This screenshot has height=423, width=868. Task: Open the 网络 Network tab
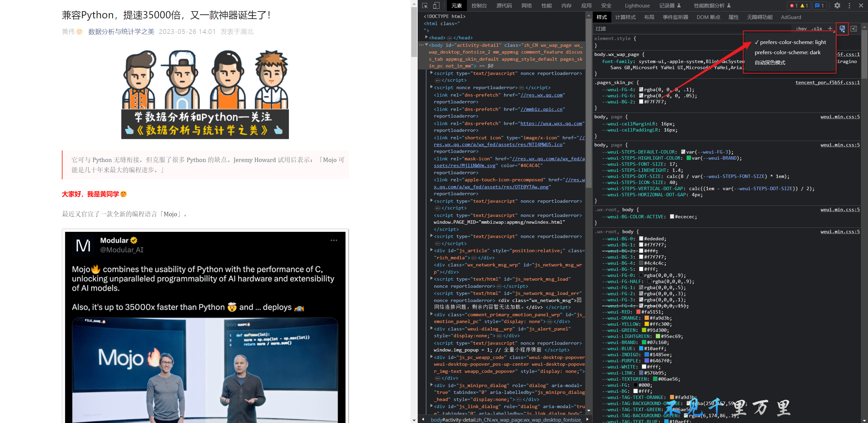coord(526,5)
